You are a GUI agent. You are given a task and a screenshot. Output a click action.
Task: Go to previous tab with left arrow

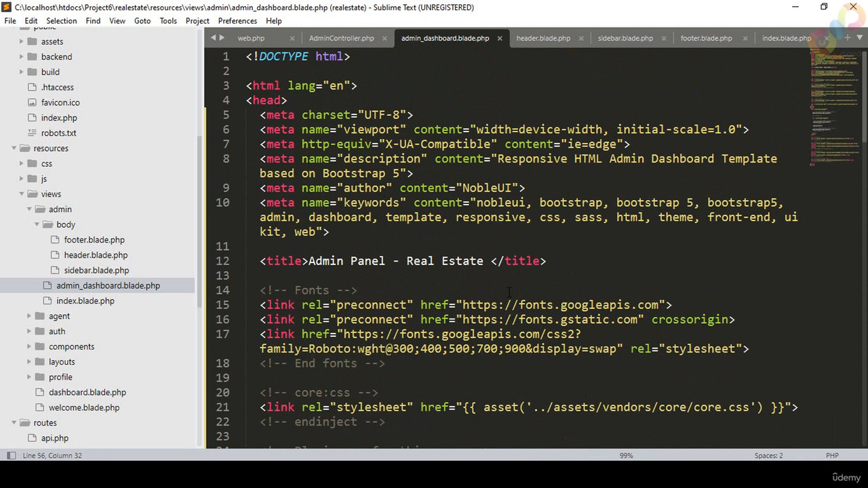[x=213, y=38]
